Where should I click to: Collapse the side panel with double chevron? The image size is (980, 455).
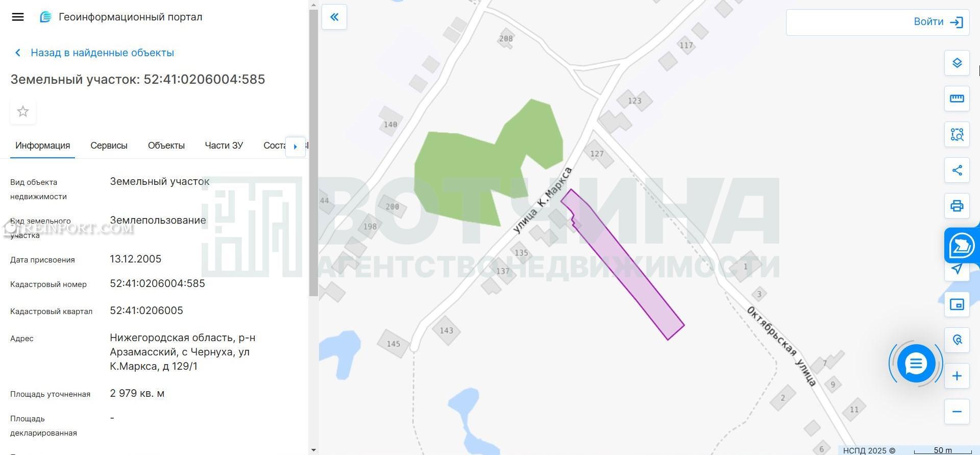tap(334, 17)
